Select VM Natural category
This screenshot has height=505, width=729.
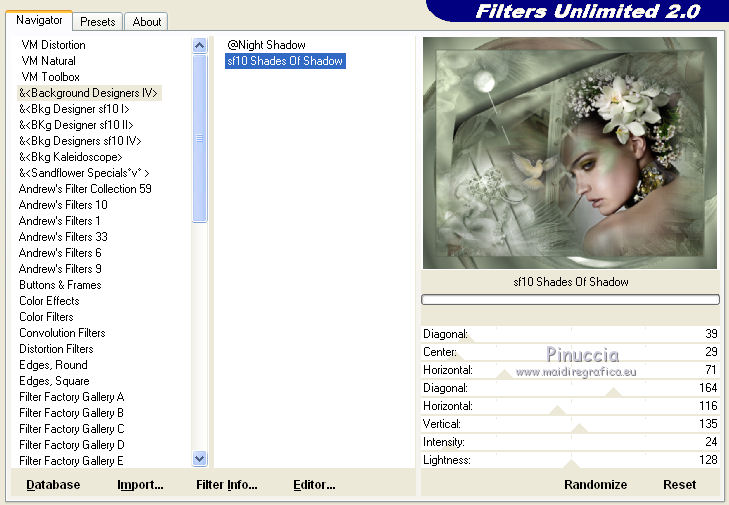pos(48,61)
